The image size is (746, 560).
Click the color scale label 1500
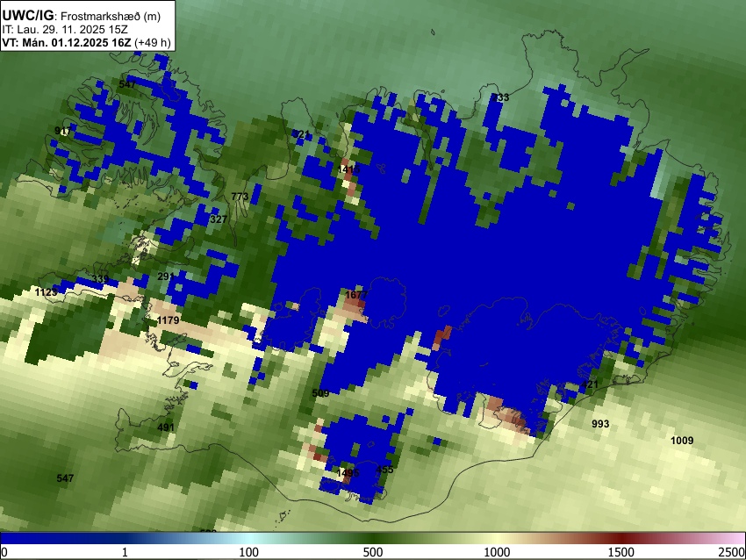pos(621,552)
